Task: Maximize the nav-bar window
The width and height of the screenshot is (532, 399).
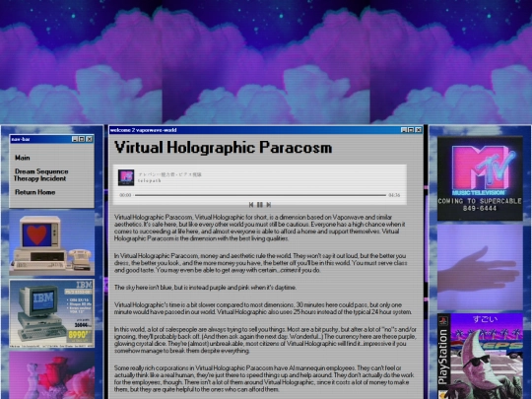Action: click(82, 139)
